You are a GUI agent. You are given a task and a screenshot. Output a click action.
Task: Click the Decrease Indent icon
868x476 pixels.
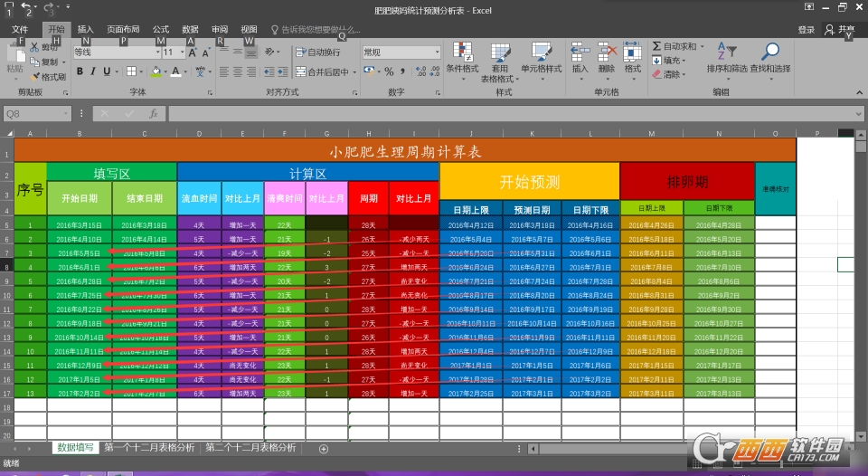tap(269, 71)
